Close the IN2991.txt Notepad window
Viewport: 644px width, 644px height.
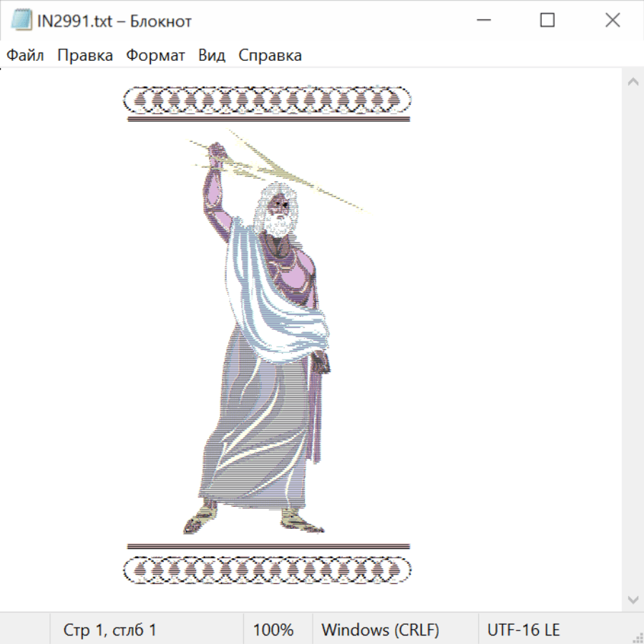(x=613, y=21)
